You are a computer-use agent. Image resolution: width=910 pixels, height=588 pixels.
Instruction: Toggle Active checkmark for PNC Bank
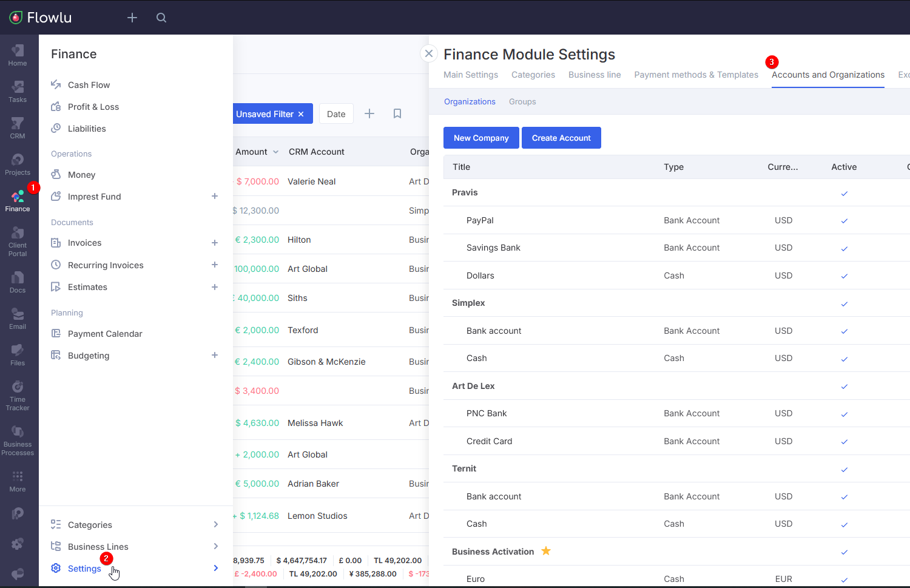844,414
